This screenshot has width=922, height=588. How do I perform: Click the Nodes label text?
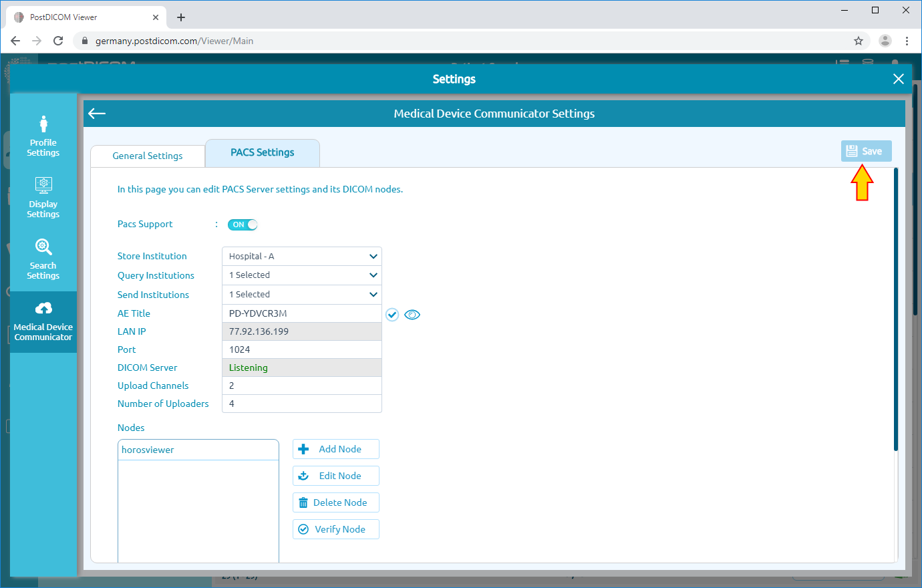131,428
